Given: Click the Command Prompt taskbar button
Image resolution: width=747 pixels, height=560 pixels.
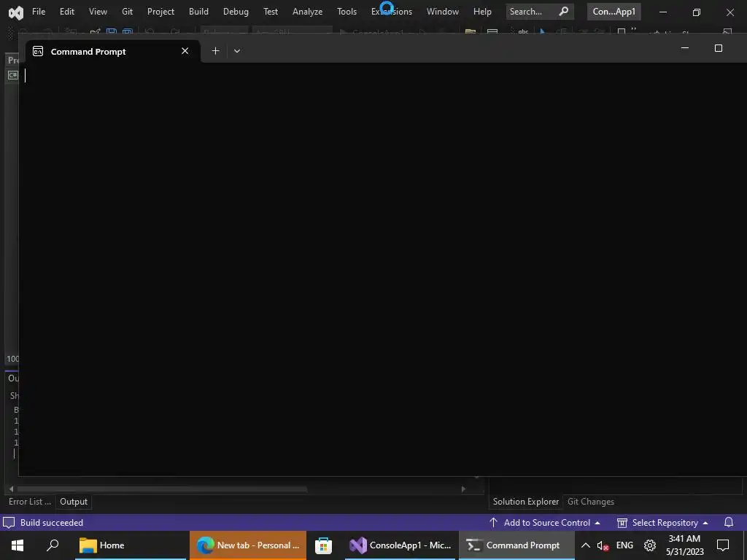Looking at the screenshot, I should click(x=516, y=545).
